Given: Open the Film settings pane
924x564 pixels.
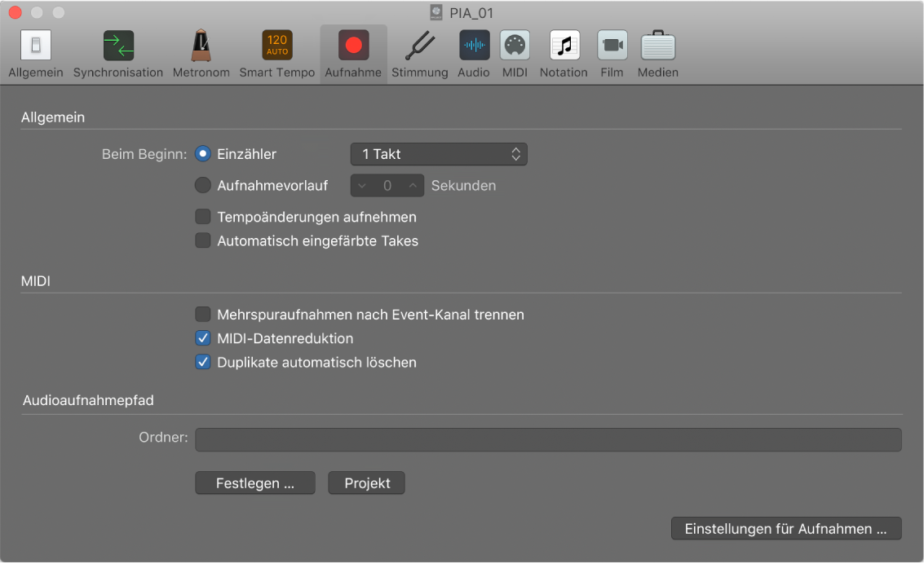Looking at the screenshot, I should (612, 46).
